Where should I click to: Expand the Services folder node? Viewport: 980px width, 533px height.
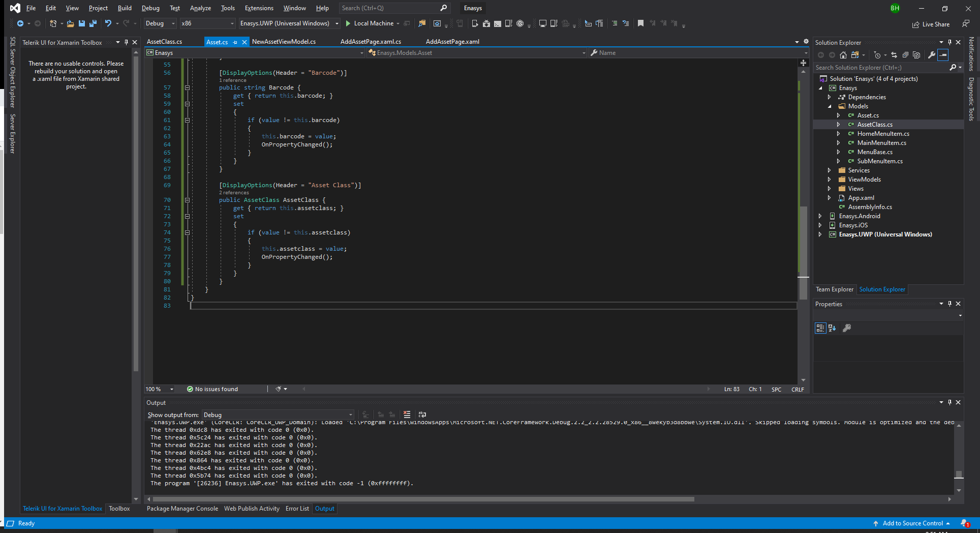click(x=829, y=170)
